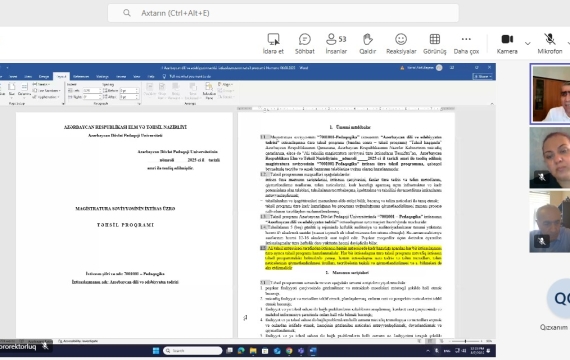The image size is (570, 360).
Task: Open the Windows Start menu in the shared screen
Action: (156, 351)
